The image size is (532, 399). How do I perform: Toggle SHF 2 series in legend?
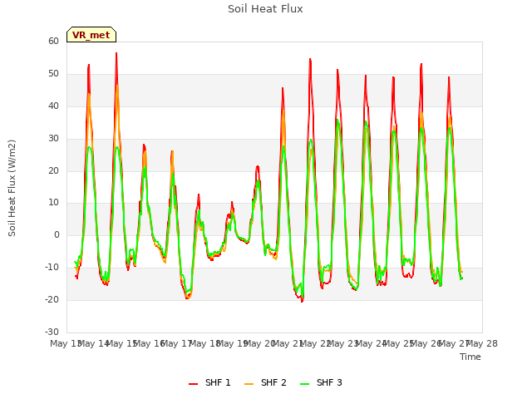(265, 382)
